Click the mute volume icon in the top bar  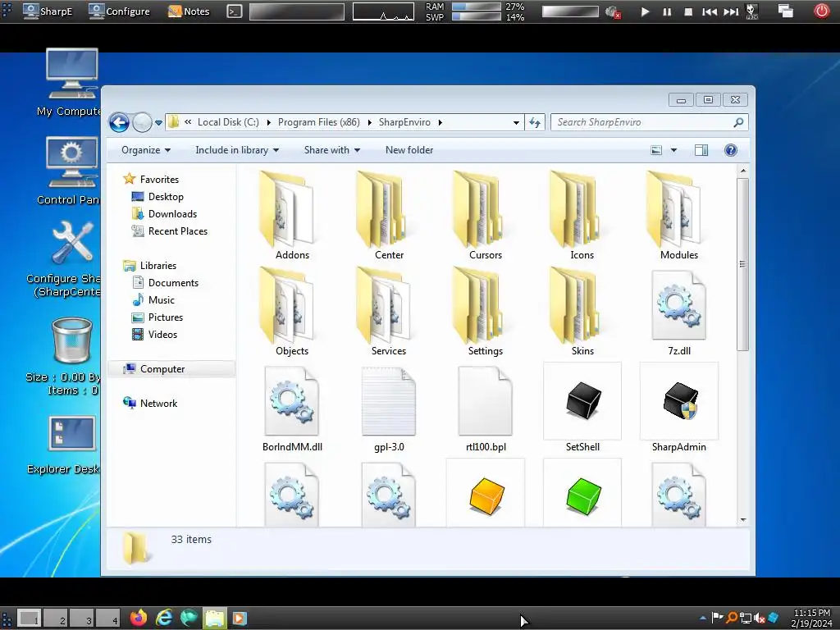(x=612, y=11)
